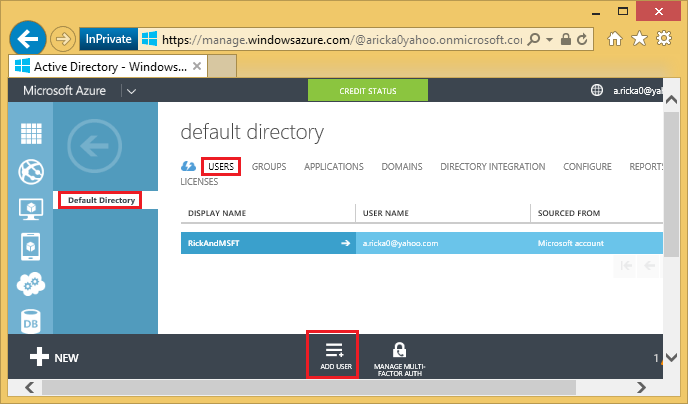Open All Items grid icon in sidebar
This screenshot has width=688, height=404.
(31, 133)
